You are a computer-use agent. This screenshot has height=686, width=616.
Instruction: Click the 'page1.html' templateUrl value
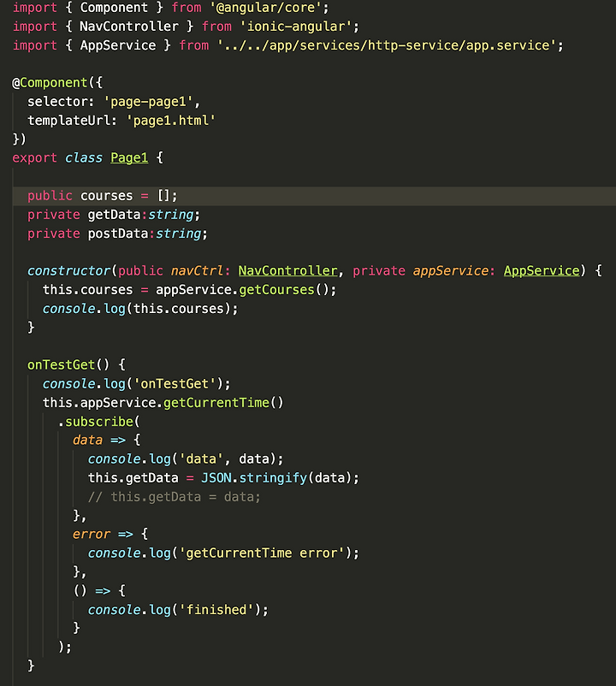pyautogui.click(x=171, y=121)
